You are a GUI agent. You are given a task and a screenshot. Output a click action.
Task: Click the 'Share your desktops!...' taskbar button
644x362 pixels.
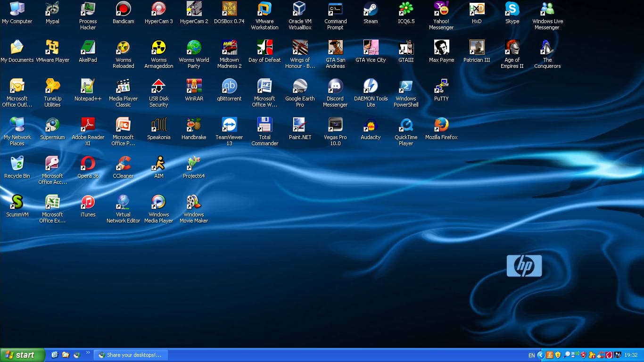131,355
